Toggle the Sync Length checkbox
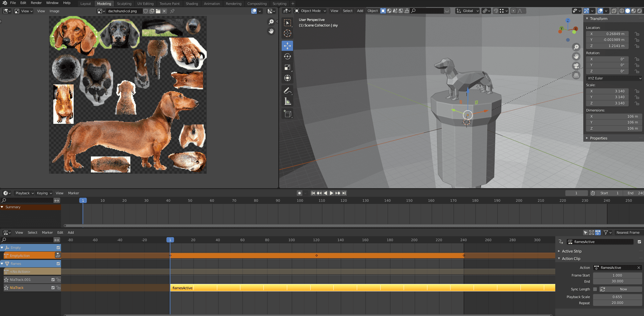The height and width of the screenshot is (316, 644). point(595,289)
